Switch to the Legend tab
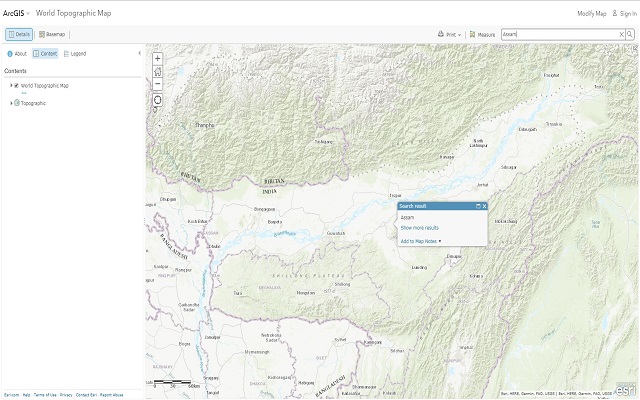Image resolution: width=640 pixels, height=400 pixels. (x=75, y=53)
